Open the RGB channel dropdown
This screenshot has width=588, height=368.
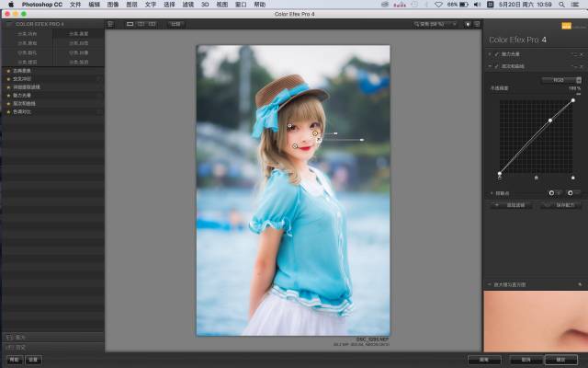561,80
